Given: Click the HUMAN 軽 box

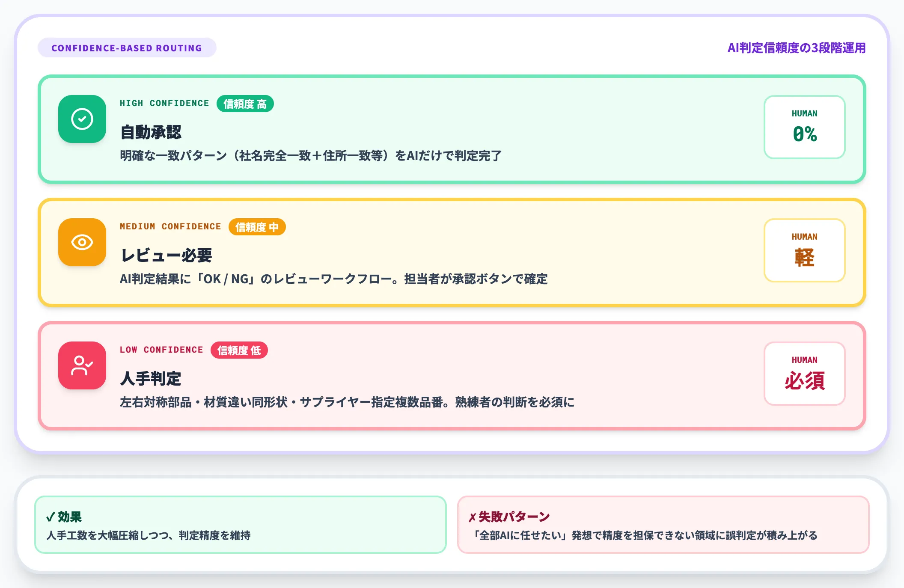Looking at the screenshot, I should pyautogui.click(x=804, y=250).
